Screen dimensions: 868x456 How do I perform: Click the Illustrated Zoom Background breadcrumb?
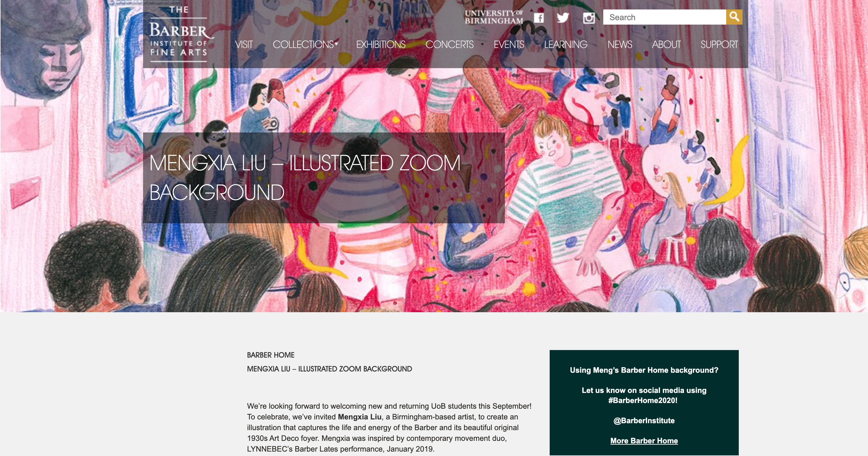pyautogui.click(x=329, y=369)
